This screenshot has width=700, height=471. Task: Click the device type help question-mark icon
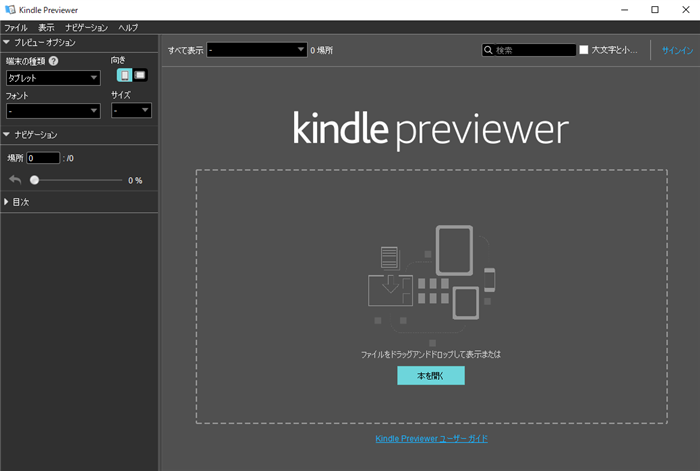coord(54,61)
